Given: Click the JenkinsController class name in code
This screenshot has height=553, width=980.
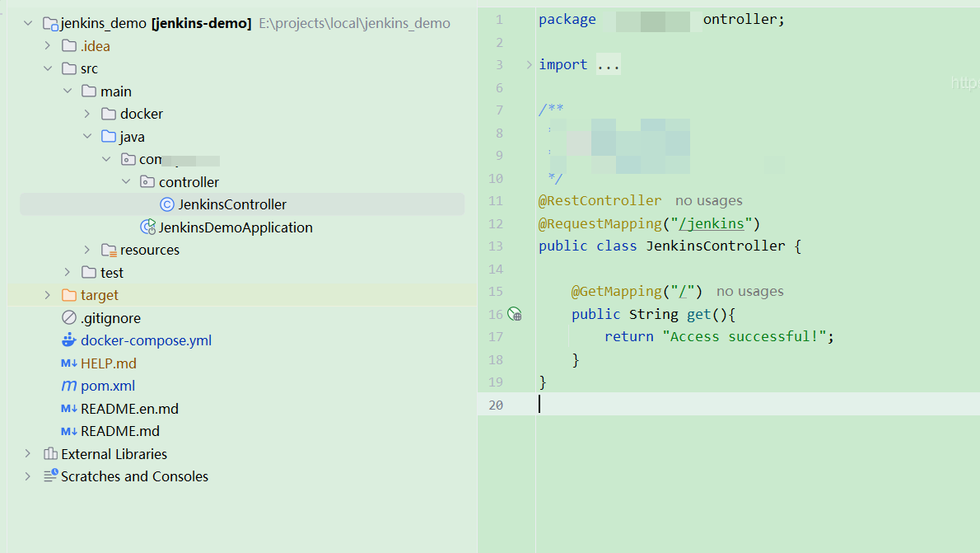Looking at the screenshot, I should pyautogui.click(x=715, y=246).
